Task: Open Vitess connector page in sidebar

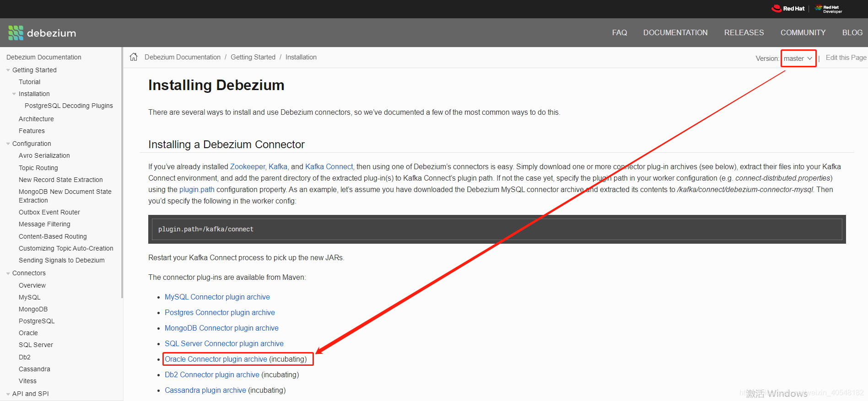Action: (x=27, y=381)
